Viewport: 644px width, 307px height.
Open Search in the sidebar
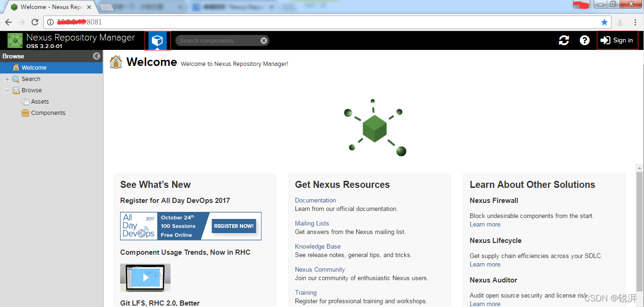coord(31,79)
